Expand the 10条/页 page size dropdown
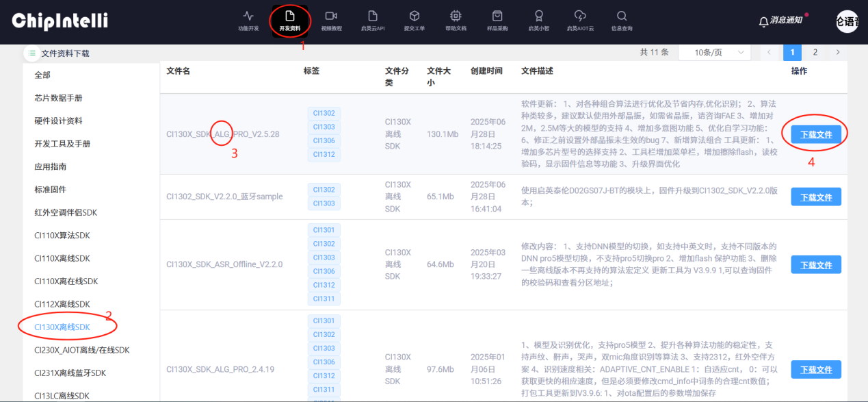 pyautogui.click(x=714, y=53)
